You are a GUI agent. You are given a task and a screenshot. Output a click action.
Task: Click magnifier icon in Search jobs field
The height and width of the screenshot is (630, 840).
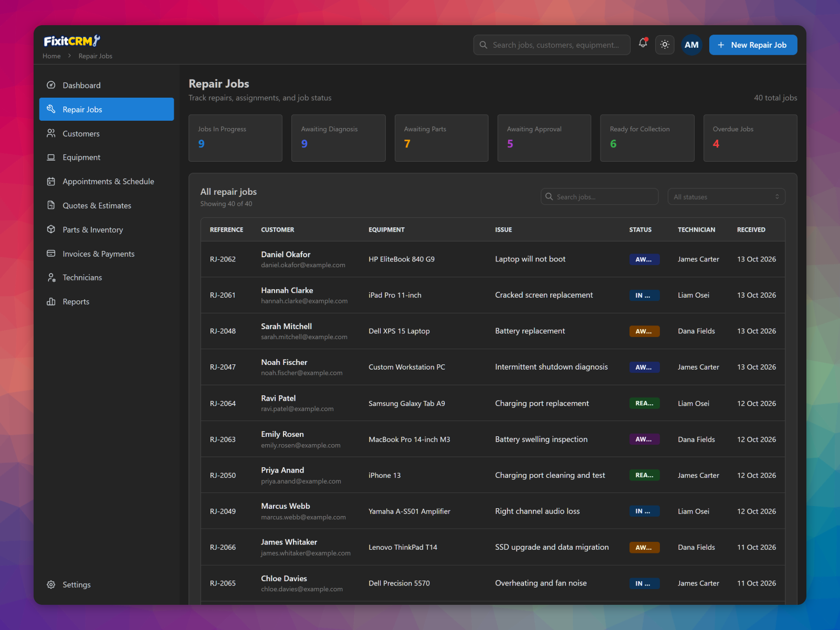pos(549,196)
